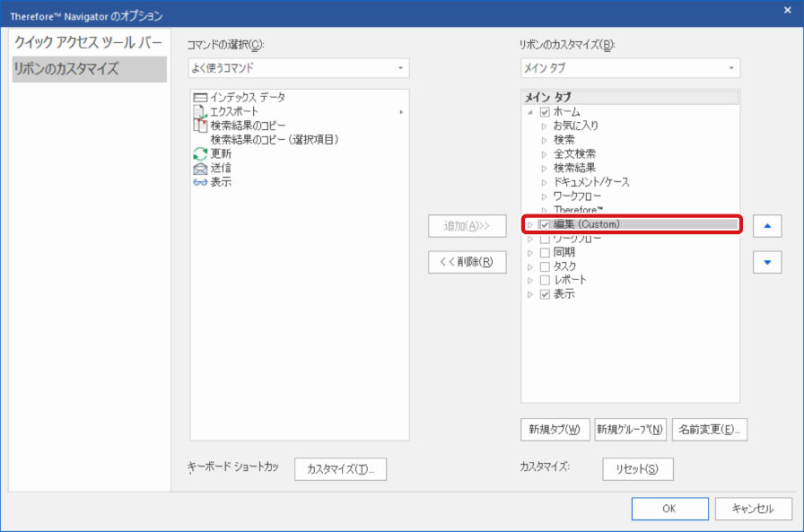The width and height of the screenshot is (804, 532).
Task: Expand the エクスポート submenu arrow
Action: click(401, 112)
